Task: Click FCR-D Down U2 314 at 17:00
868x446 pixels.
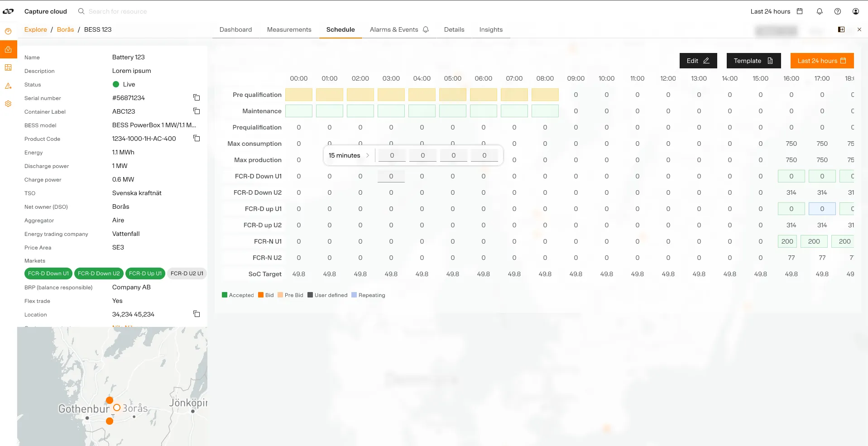Action: click(822, 192)
